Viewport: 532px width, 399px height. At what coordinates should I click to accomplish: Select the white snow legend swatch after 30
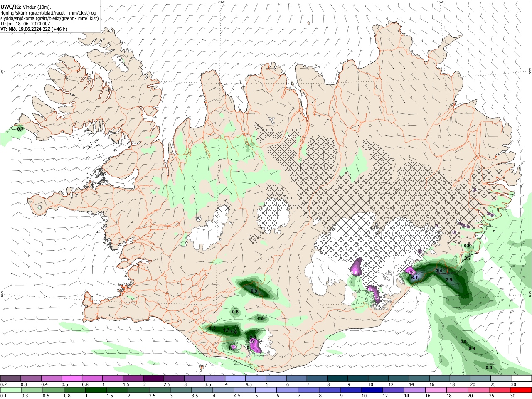[521, 378]
